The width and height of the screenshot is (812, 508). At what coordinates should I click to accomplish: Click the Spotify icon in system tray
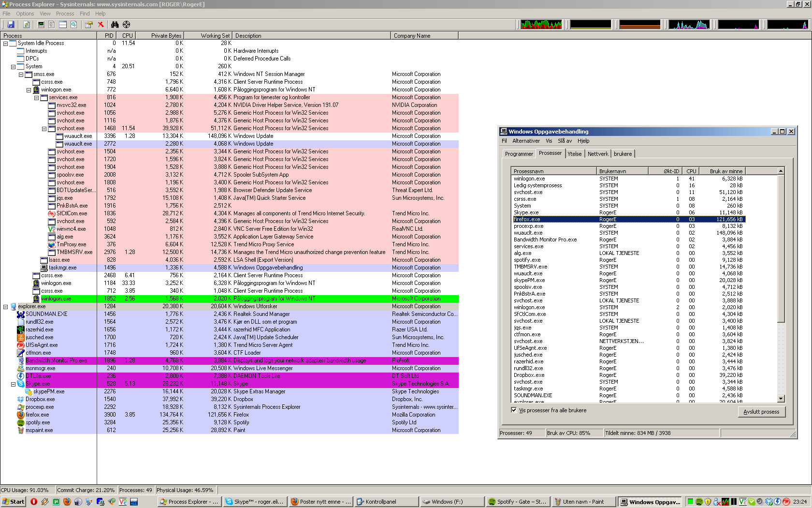(699, 502)
